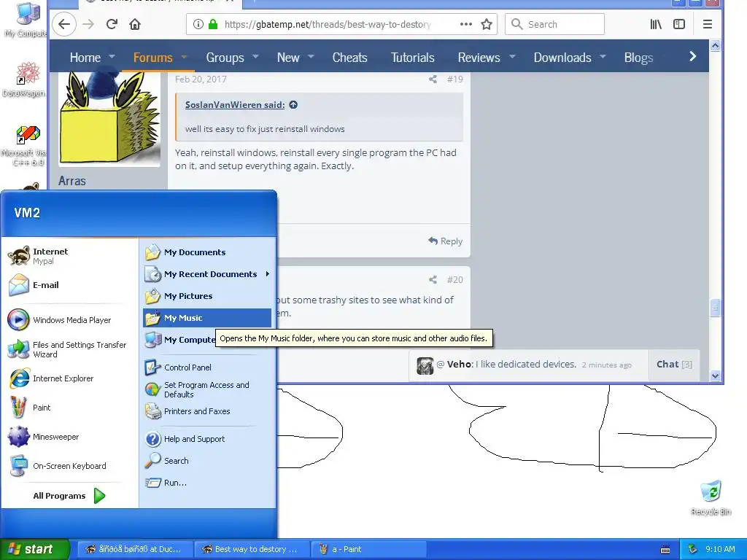Screen dimensions: 747x560
Task: Click the Windows start button
Action: click(x=35, y=549)
